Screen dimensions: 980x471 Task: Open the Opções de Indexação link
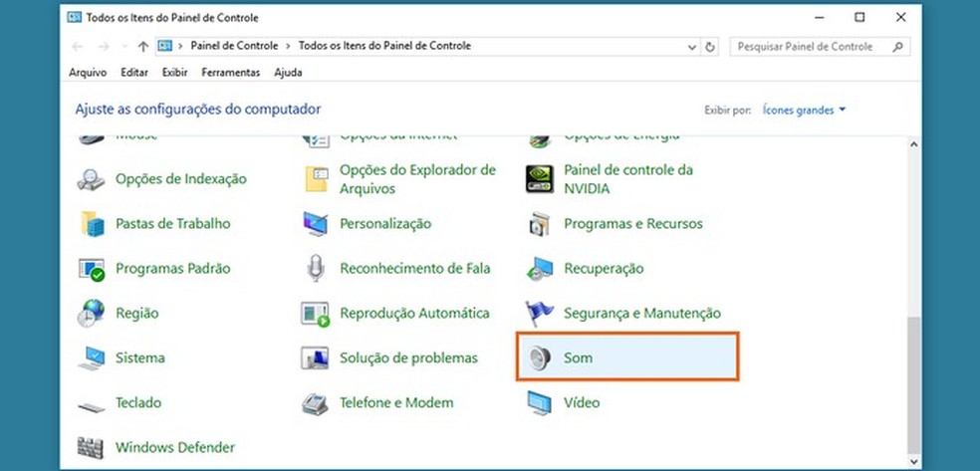coord(181,179)
